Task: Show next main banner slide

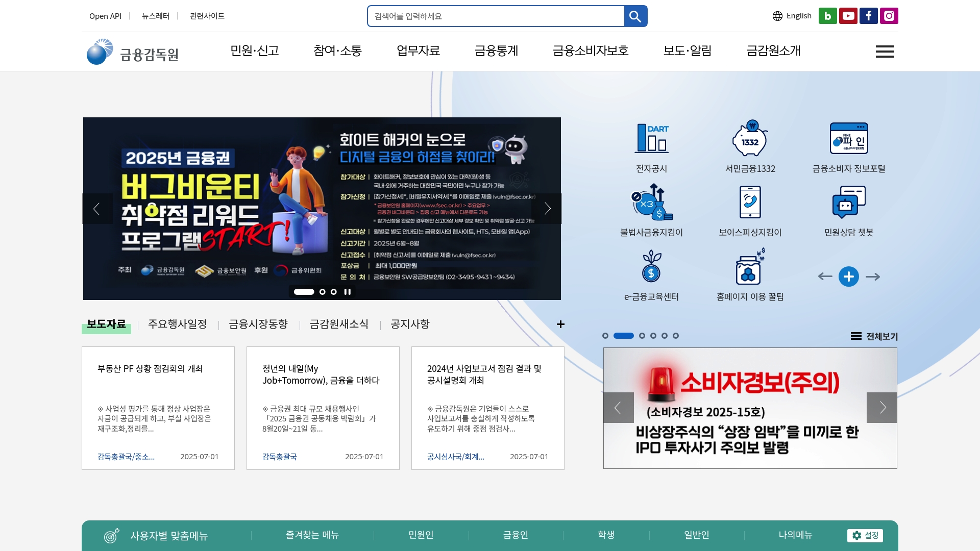Action: (x=547, y=209)
